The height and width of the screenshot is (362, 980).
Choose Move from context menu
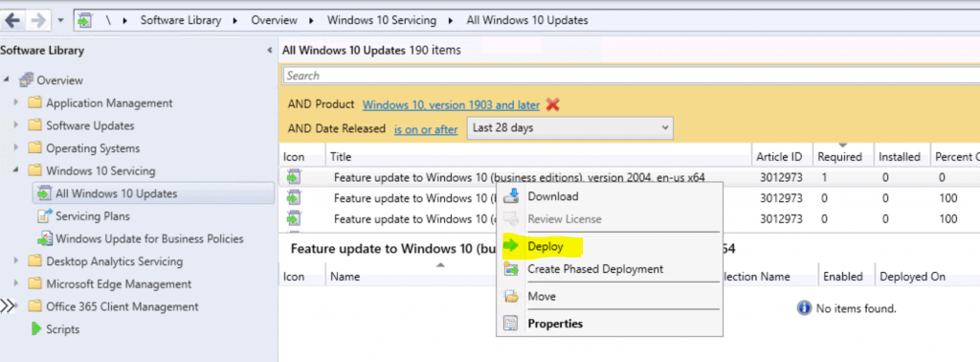tap(610, 296)
